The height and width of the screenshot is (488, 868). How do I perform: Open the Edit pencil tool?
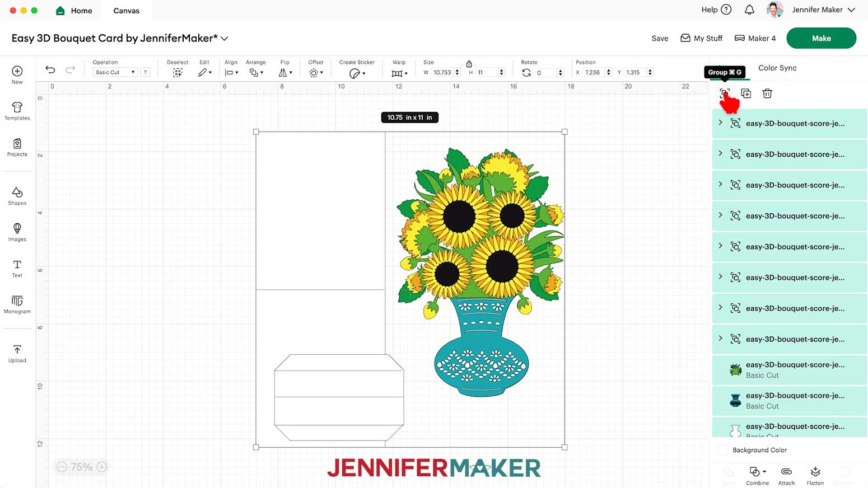click(204, 73)
